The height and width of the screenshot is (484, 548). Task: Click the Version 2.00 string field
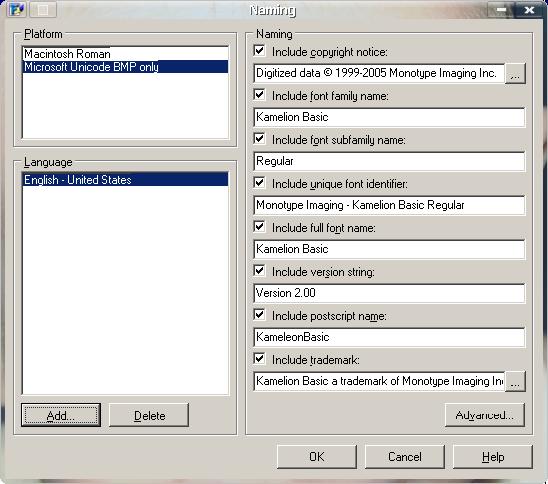pos(389,294)
